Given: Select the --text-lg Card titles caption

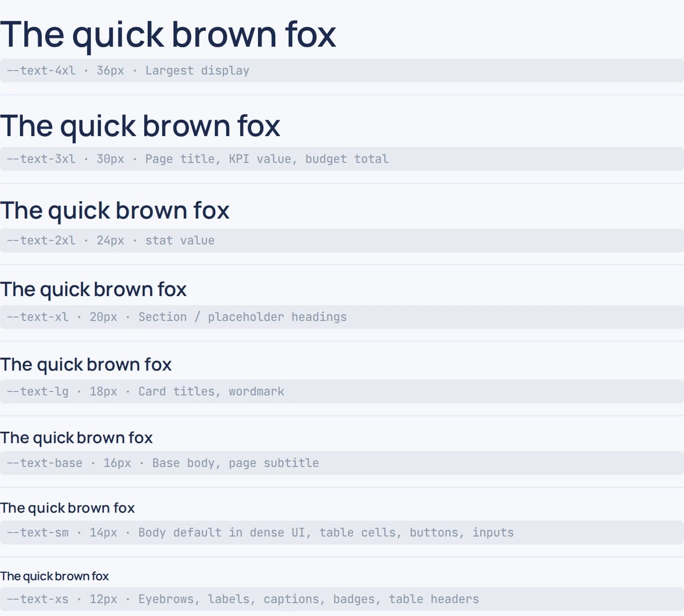Looking at the screenshot, I should [x=342, y=391].
